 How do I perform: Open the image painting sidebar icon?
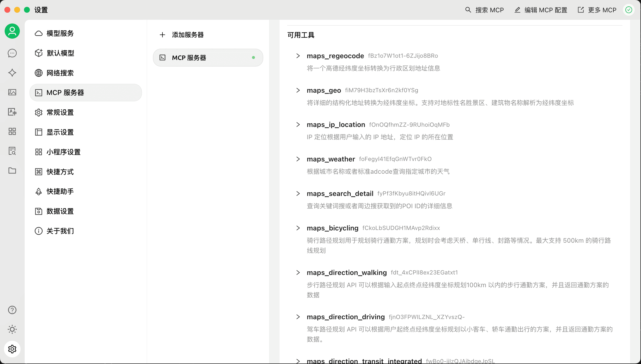coord(12,92)
